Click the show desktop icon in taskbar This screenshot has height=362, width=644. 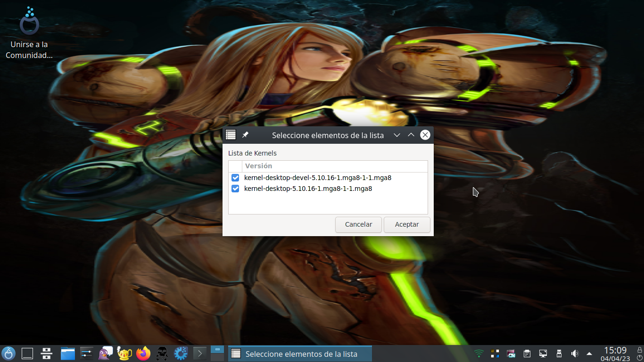click(x=27, y=353)
